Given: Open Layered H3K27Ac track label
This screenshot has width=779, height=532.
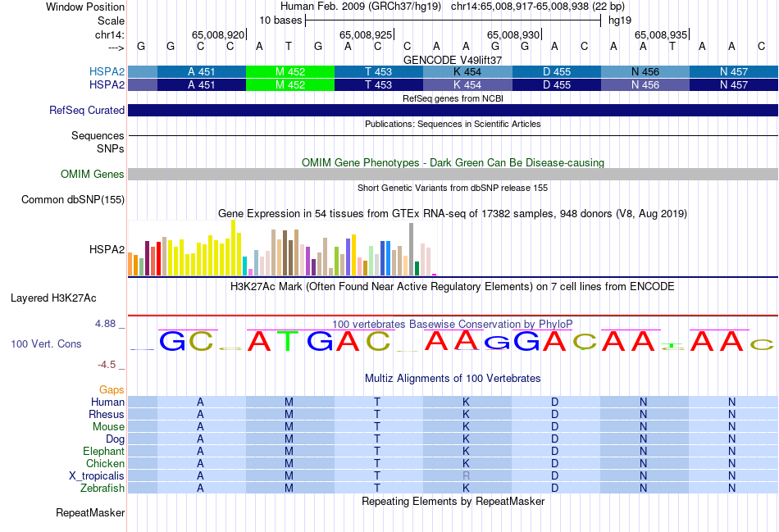Looking at the screenshot, I should pos(53,298).
